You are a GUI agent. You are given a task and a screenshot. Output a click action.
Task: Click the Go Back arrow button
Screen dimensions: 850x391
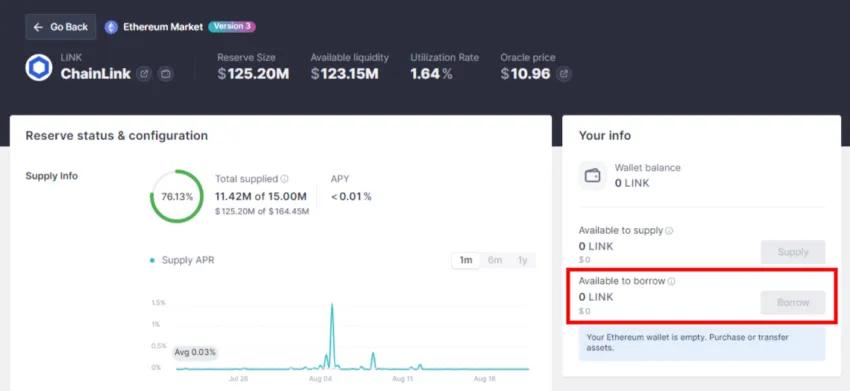tap(61, 27)
